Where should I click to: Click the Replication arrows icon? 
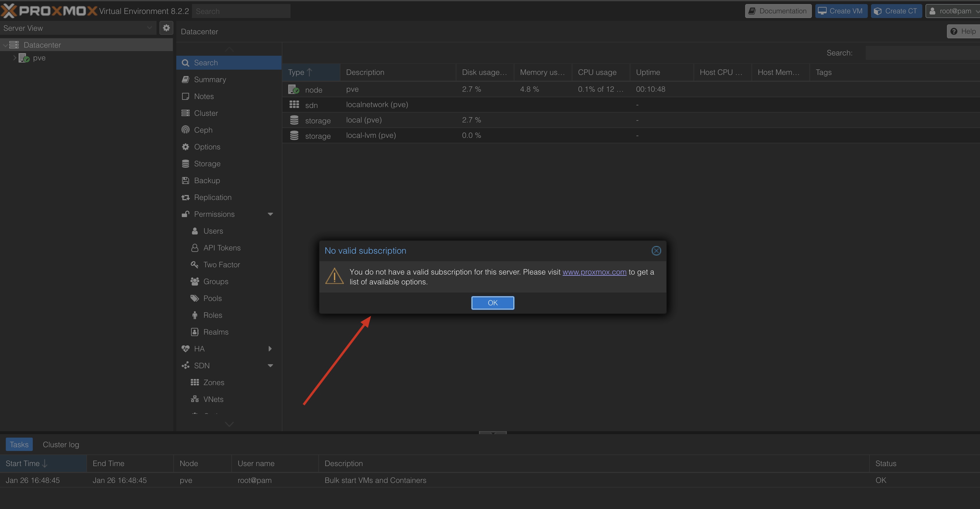[x=185, y=197]
